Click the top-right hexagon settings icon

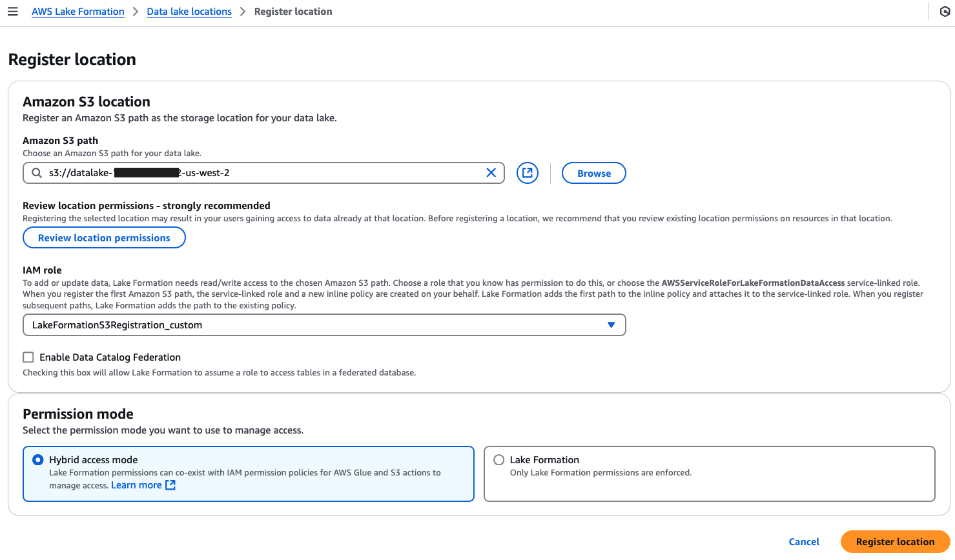[945, 12]
